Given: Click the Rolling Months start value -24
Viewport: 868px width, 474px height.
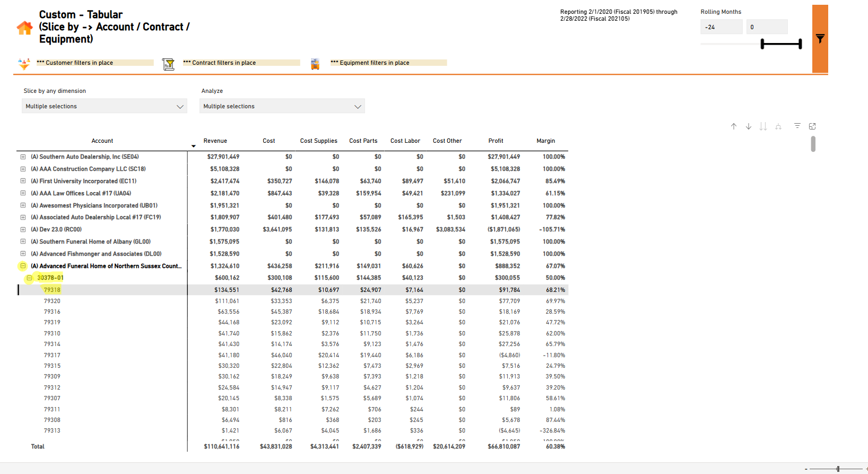Looking at the screenshot, I should click(722, 27).
